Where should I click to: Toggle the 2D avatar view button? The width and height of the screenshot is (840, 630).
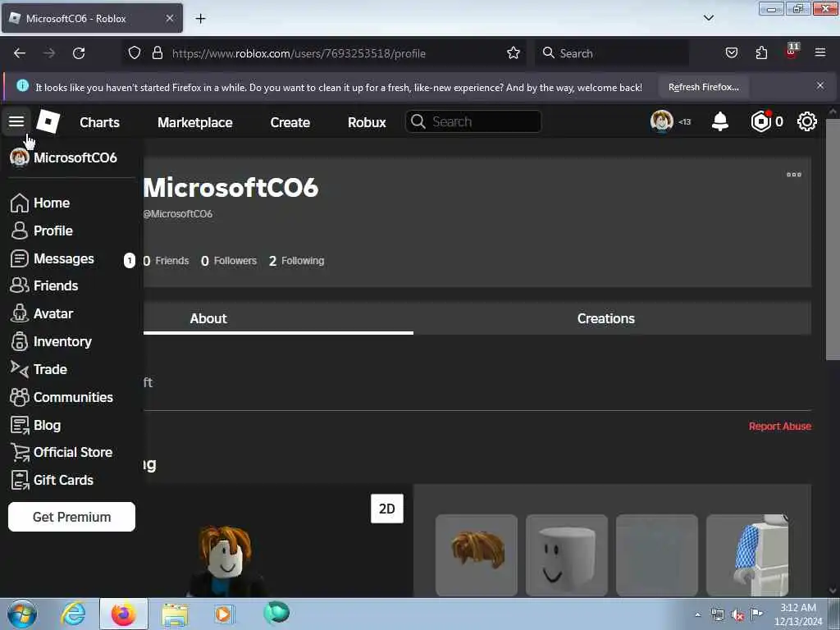tap(387, 509)
